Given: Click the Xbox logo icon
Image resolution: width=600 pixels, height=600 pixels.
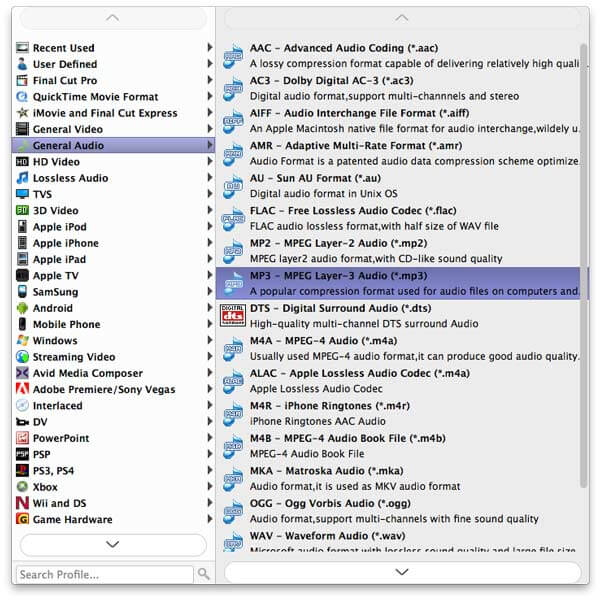Looking at the screenshot, I should 22,487.
